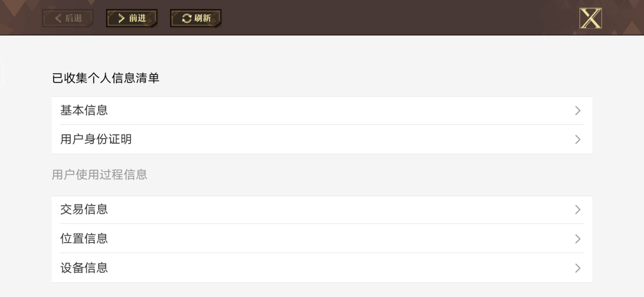This screenshot has height=297, width=644.
Task: Open the 用户身份证明 entry
Action: coord(322,139)
